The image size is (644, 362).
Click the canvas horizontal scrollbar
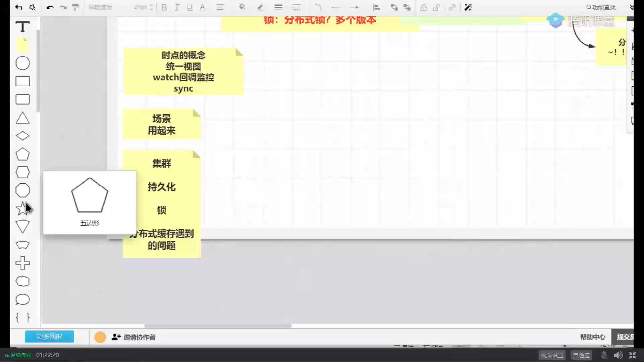[x=218, y=325]
